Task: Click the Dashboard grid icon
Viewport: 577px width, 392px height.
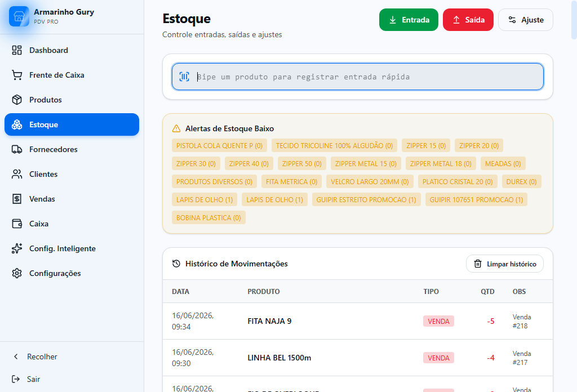Action: pyautogui.click(x=17, y=50)
